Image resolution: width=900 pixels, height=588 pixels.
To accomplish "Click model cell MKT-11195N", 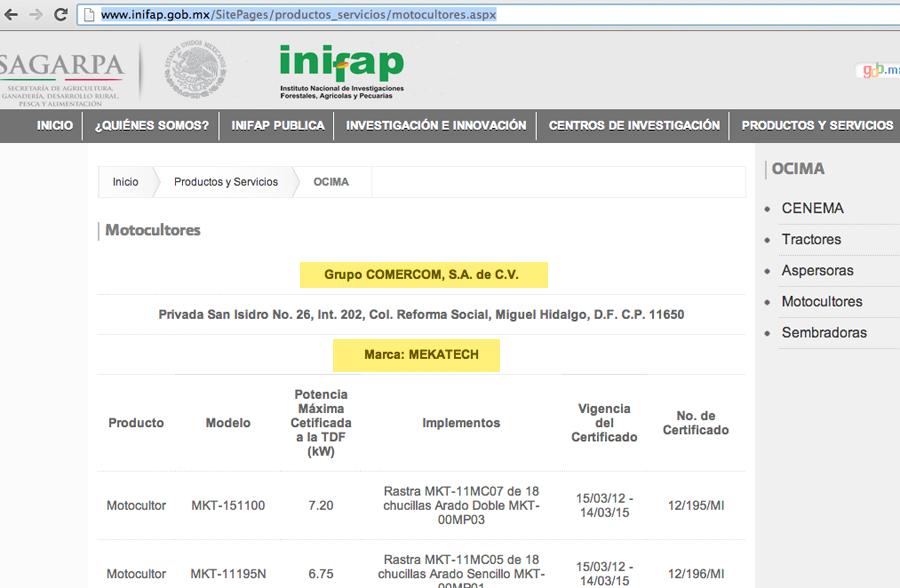I will (228, 574).
